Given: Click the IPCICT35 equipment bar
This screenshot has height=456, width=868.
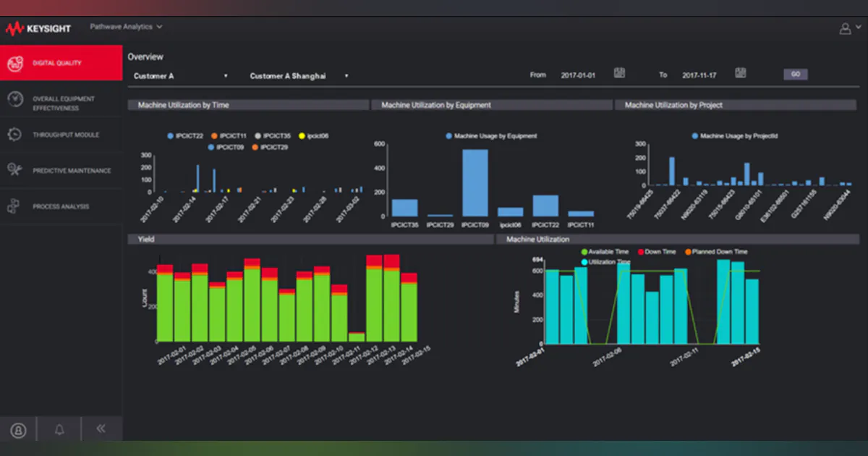Looking at the screenshot, I should [405, 208].
